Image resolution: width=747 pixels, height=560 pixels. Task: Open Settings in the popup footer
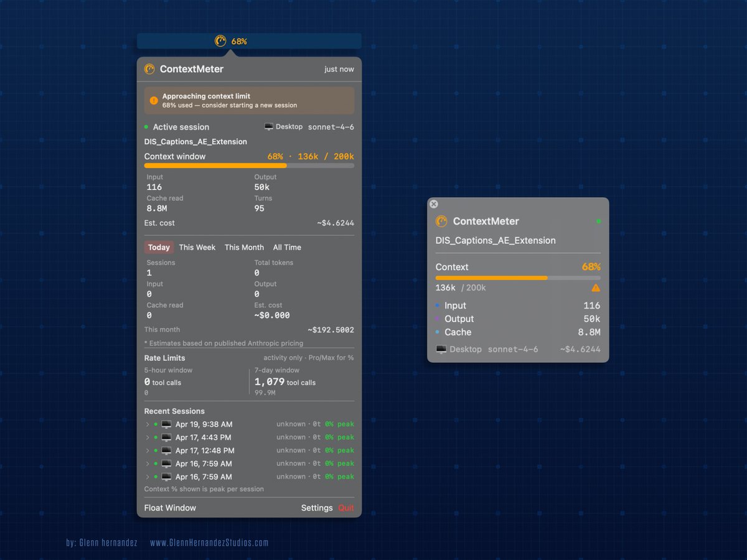[x=317, y=508]
